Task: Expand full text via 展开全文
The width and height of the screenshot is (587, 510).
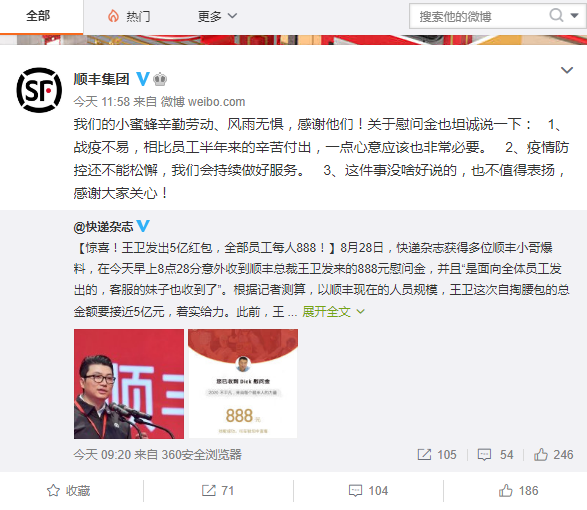Action: [334, 312]
